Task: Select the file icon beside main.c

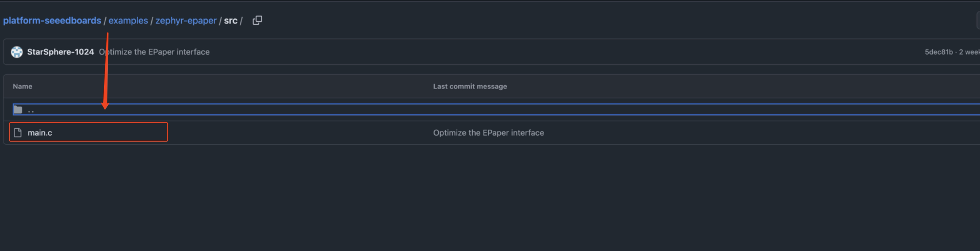Action: click(18, 133)
